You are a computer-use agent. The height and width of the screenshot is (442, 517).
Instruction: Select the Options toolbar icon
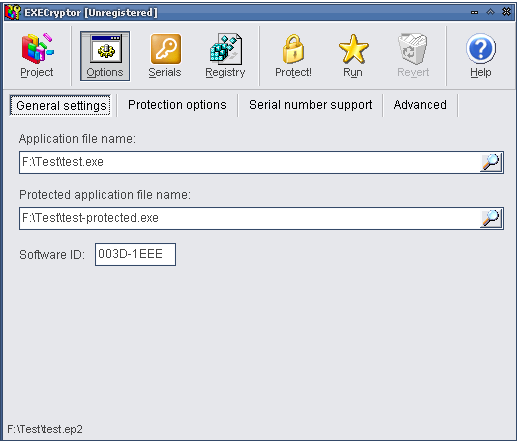click(x=105, y=49)
